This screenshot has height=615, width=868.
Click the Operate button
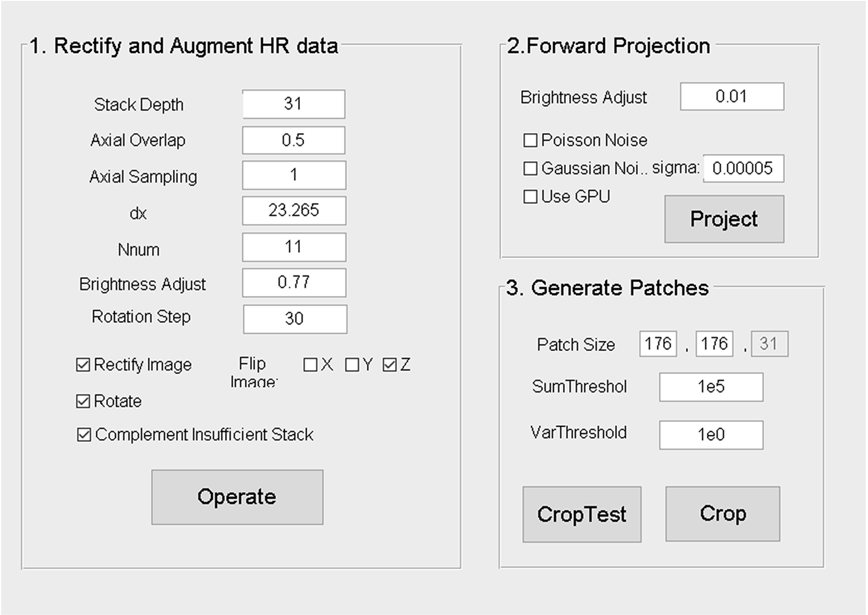[237, 497]
